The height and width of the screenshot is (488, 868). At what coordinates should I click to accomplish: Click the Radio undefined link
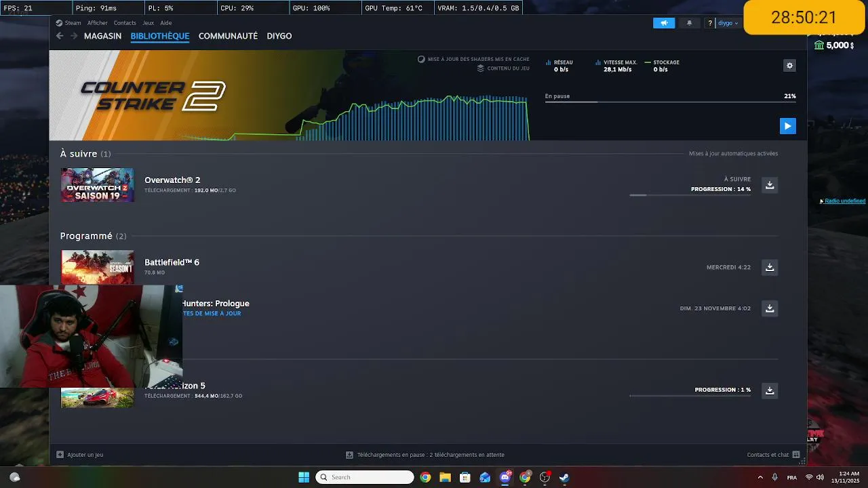844,201
